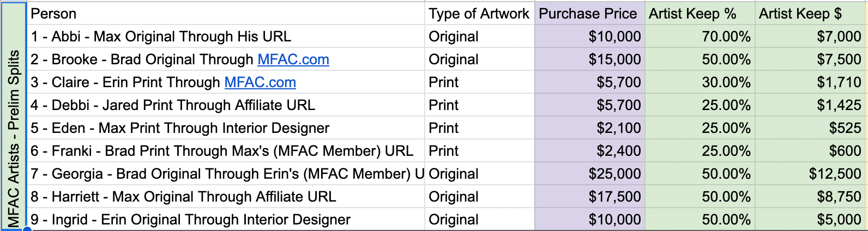Image resolution: width=868 pixels, height=231 pixels.
Task: Select the 'Type of Artwork' header cell
Action: pyautogui.click(x=478, y=14)
